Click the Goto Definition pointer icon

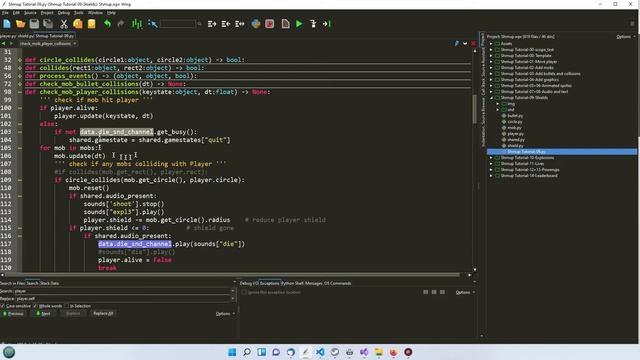153,24
